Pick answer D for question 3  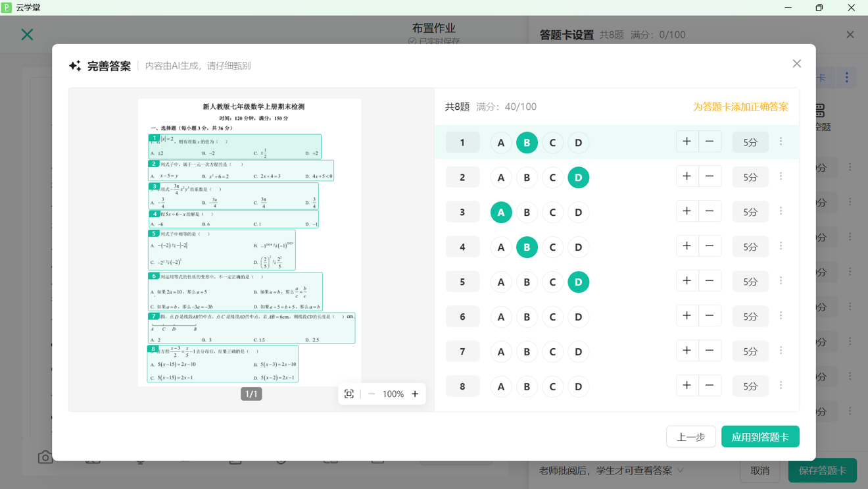pyautogui.click(x=579, y=213)
